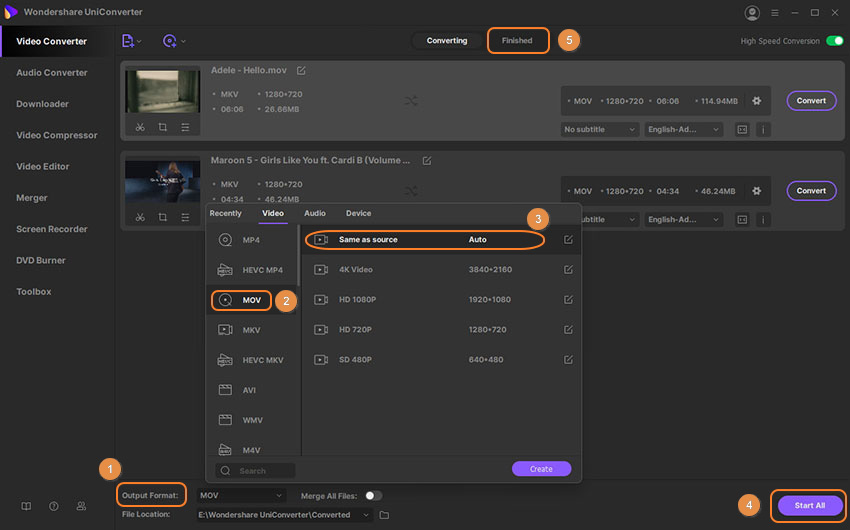Open the Device format tab
This screenshot has height=530, width=850.
coord(358,214)
